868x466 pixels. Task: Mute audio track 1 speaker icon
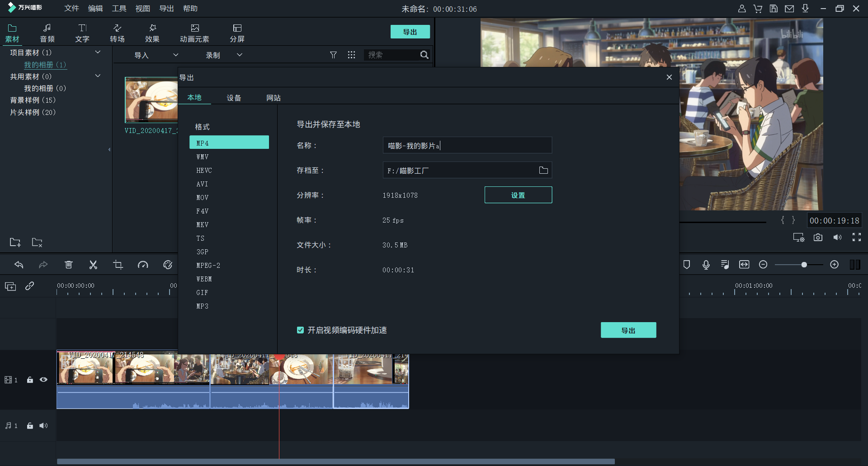[43, 426]
